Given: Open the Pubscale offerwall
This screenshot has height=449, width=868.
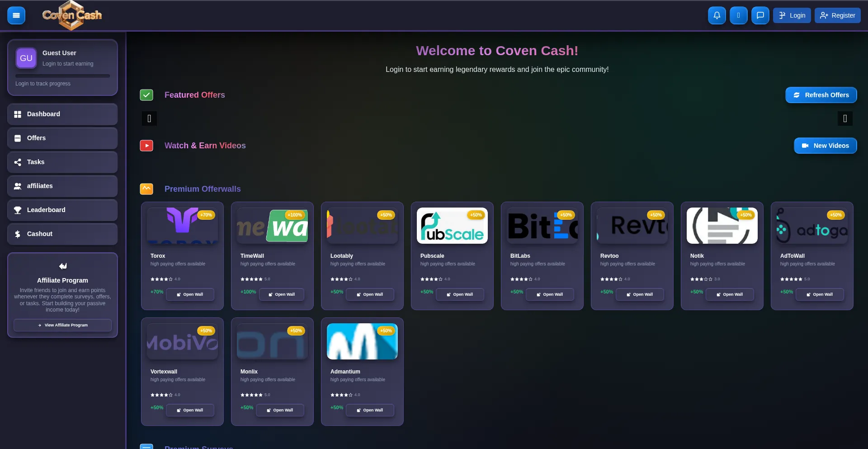Looking at the screenshot, I should [x=460, y=294].
